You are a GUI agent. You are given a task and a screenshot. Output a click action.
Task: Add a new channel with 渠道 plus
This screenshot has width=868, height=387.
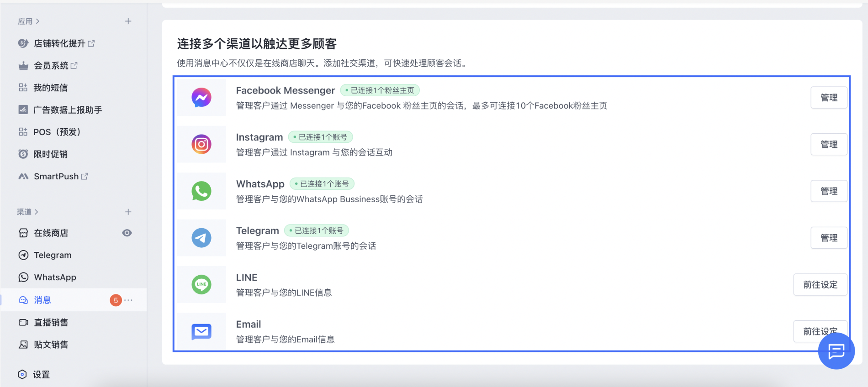(128, 212)
